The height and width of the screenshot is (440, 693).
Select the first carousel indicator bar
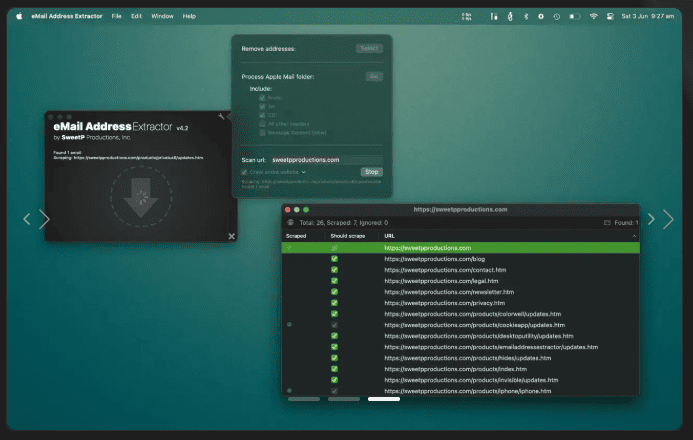[304, 399]
